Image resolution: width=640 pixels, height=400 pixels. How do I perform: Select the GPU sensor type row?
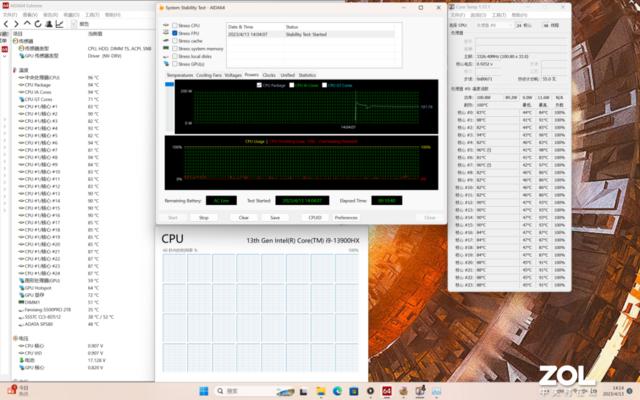point(70,56)
